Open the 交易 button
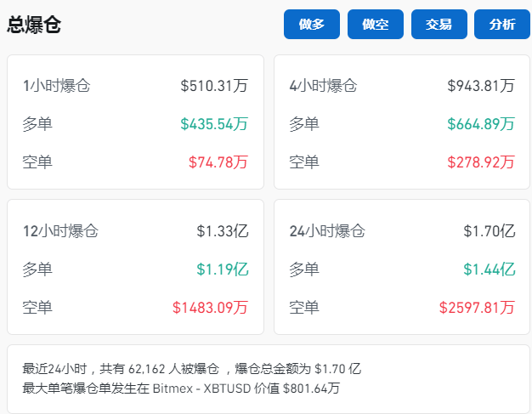This screenshot has height=414, width=532. [x=439, y=25]
